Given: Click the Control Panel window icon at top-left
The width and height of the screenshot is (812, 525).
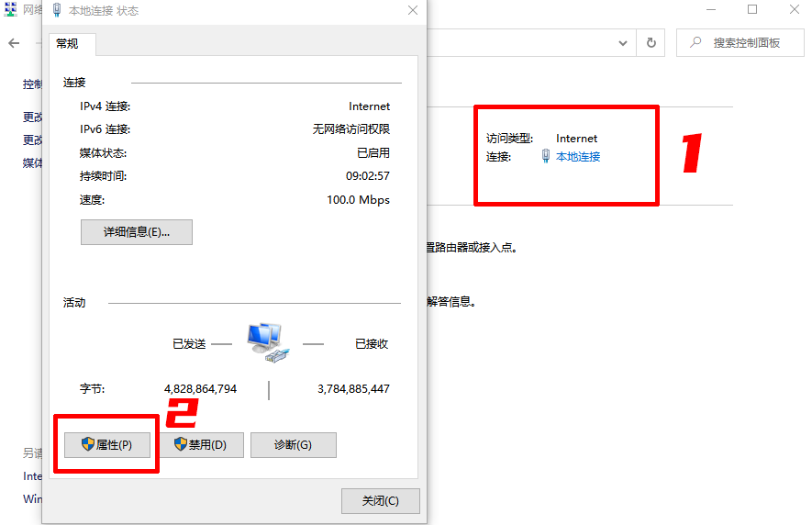Looking at the screenshot, I should tap(10, 10).
